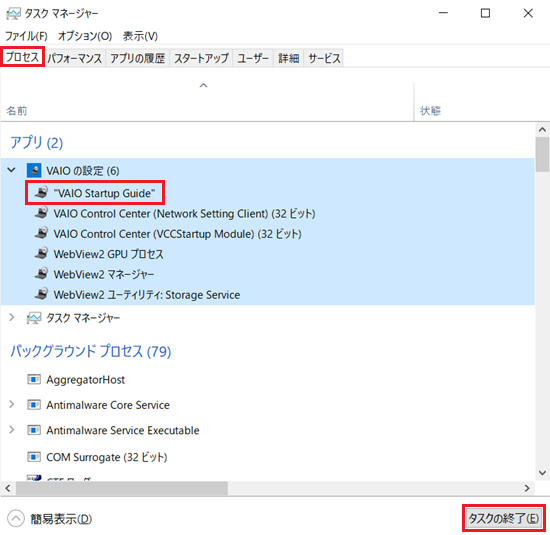
Task: Sort by the 状態 column header
Action: pyautogui.click(x=482, y=102)
